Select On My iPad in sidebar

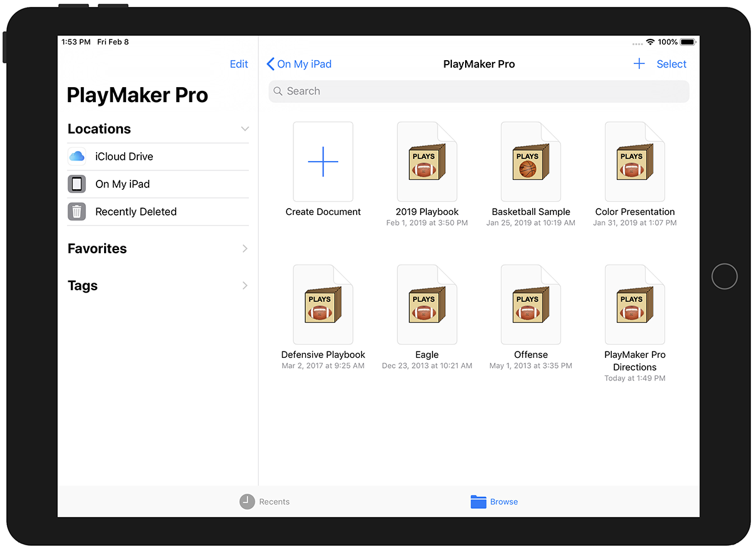point(122,184)
